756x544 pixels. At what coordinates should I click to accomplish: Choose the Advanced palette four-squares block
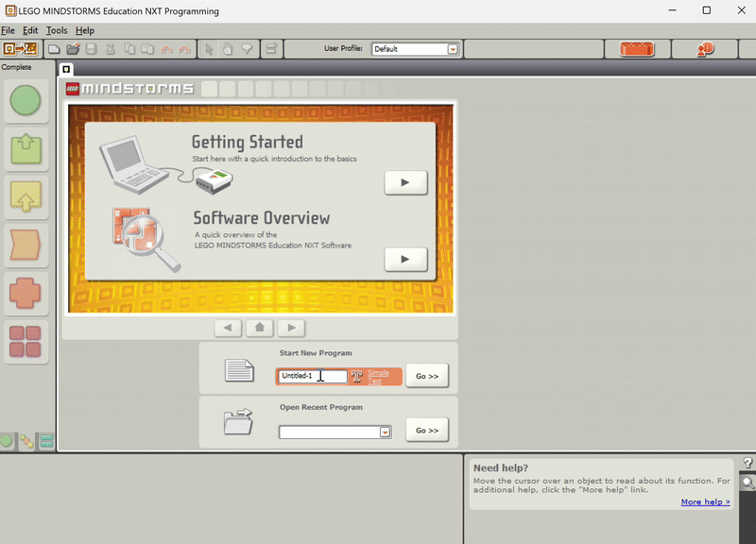click(x=26, y=342)
